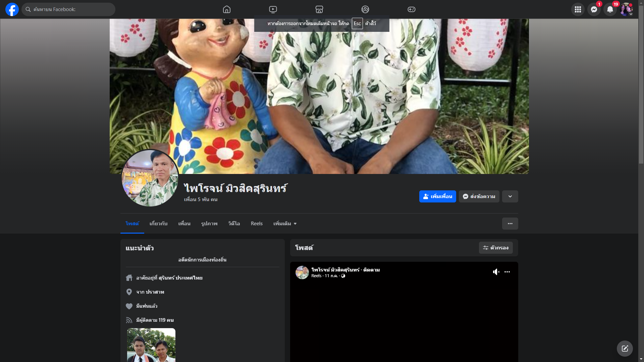Click the สุรินทร์ ประเทศไทย location link

180,278
